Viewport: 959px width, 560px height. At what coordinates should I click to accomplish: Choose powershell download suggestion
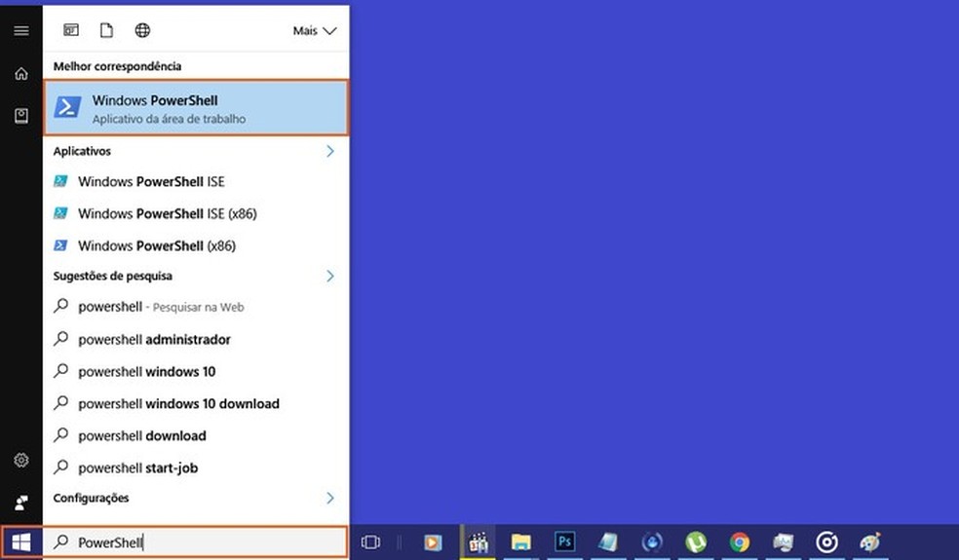(196, 436)
